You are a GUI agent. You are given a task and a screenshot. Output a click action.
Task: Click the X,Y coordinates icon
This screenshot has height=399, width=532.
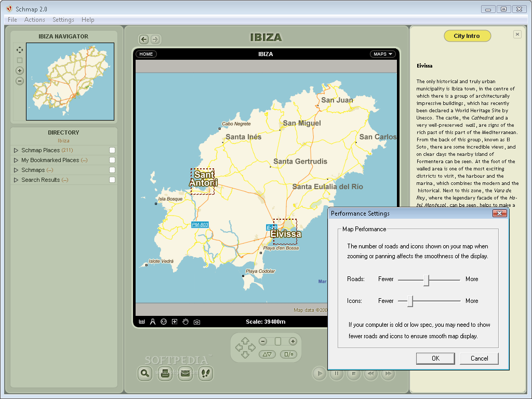pos(164,322)
